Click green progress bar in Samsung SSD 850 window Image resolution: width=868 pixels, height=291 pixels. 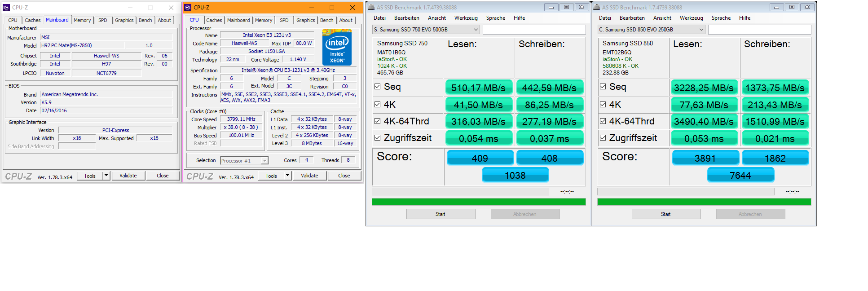704,202
